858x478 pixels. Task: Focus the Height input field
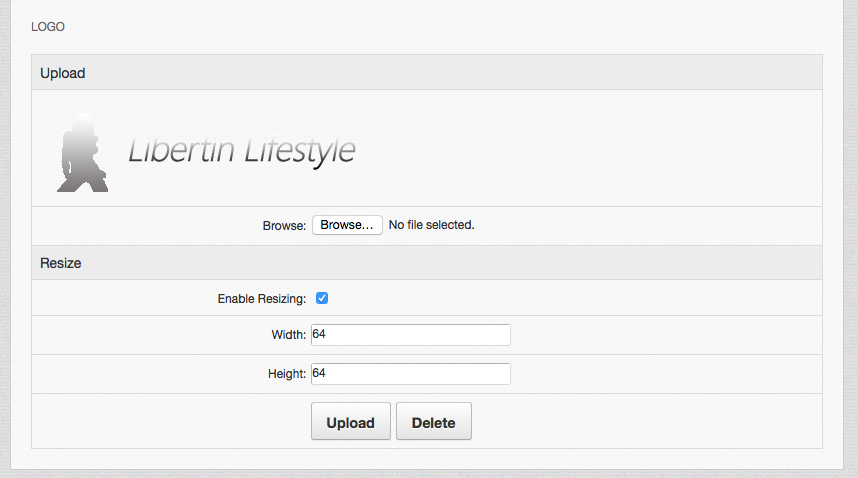410,373
